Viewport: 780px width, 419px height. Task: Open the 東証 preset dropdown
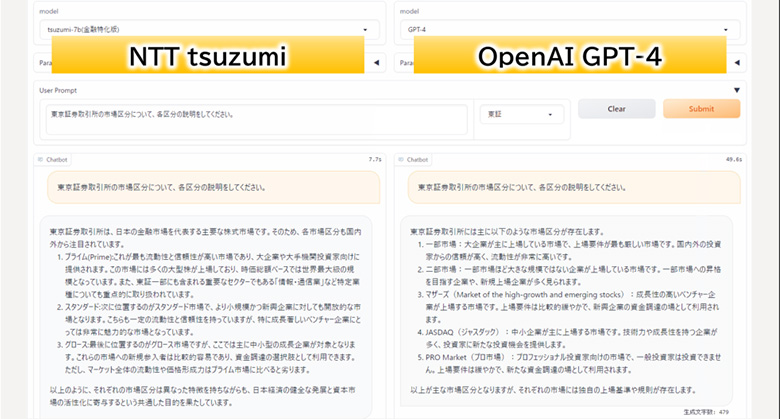tap(521, 114)
